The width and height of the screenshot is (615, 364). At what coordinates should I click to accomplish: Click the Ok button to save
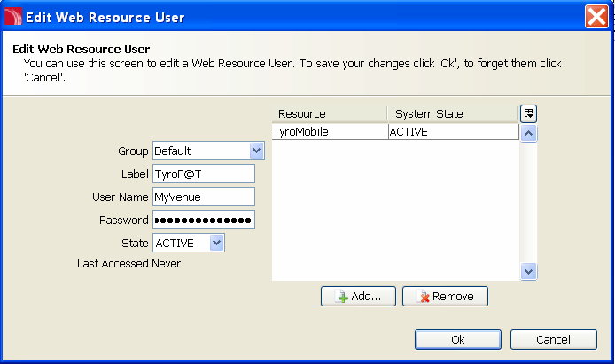458,339
